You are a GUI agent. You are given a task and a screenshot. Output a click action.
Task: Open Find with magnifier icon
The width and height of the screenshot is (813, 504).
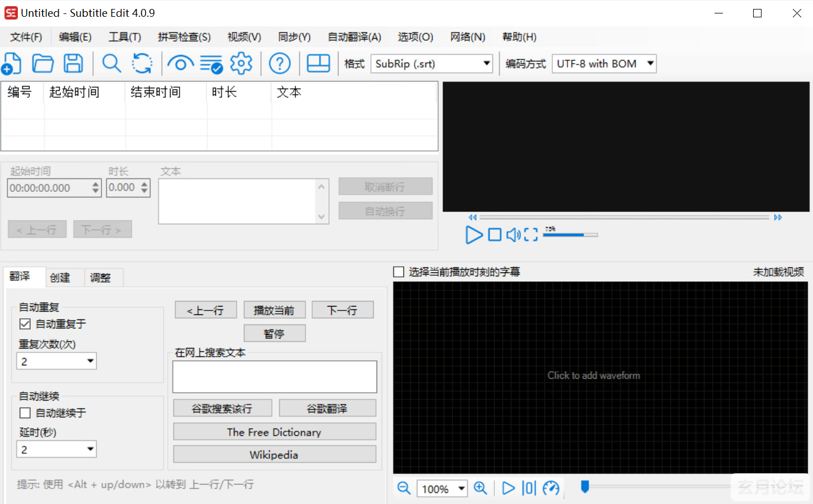[x=111, y=63]
